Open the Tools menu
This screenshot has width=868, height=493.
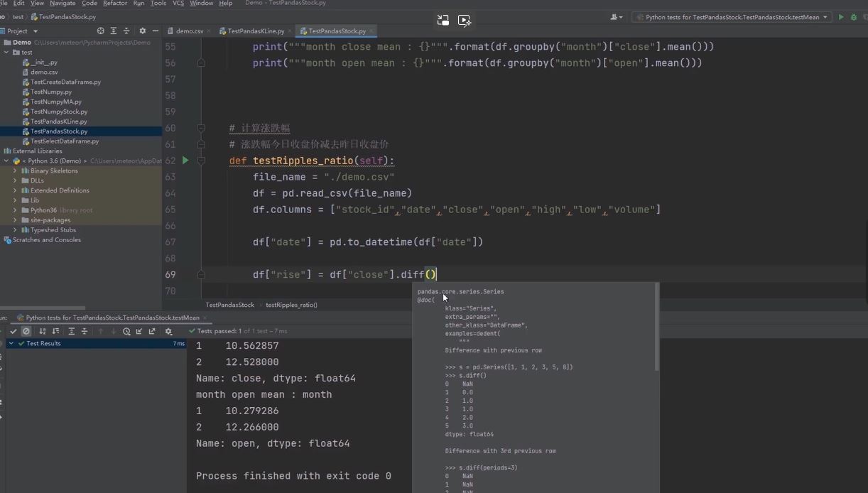(158, 4)
